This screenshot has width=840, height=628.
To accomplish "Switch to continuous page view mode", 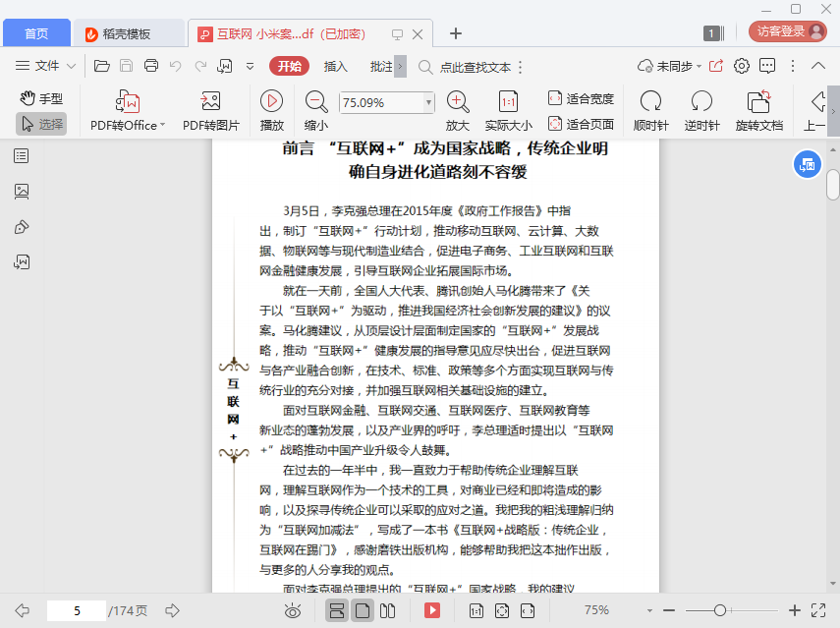I will click(336, 610).
